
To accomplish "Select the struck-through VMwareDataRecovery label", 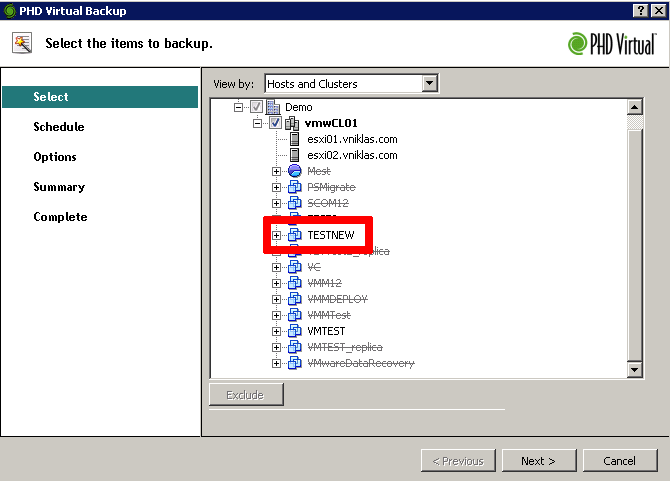I will click(x=361, y=363).
